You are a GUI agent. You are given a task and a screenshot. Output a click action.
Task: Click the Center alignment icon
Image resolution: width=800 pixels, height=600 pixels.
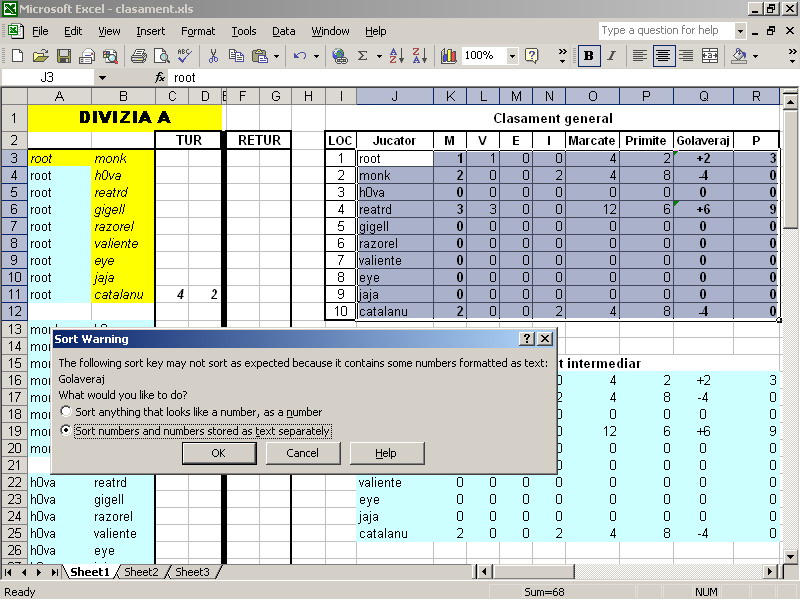(x=662, y=56)
